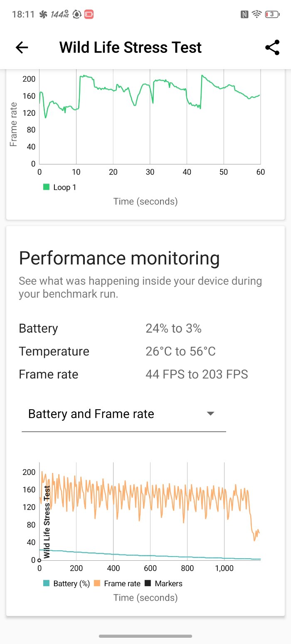Toggle Markers series in legend
The height and width of the screenshot is (644, 291).
click(164, 584)
